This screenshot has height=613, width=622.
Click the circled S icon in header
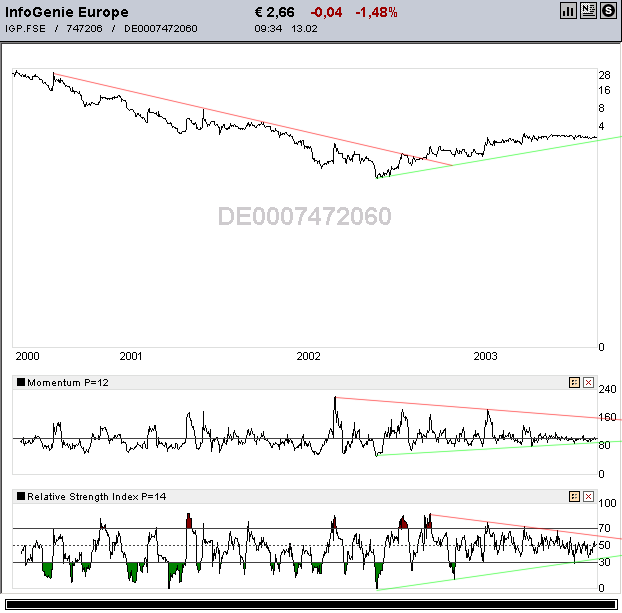coord(608,11)
